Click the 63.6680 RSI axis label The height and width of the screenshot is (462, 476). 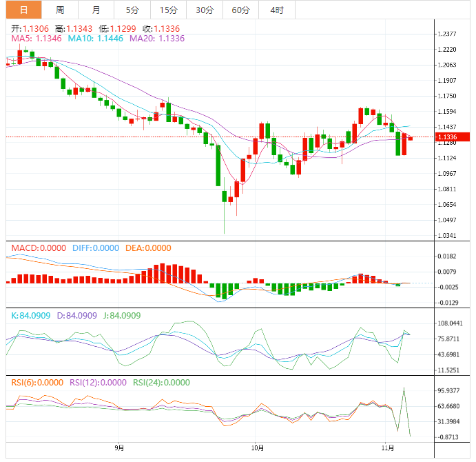click(x=448, y=406)
